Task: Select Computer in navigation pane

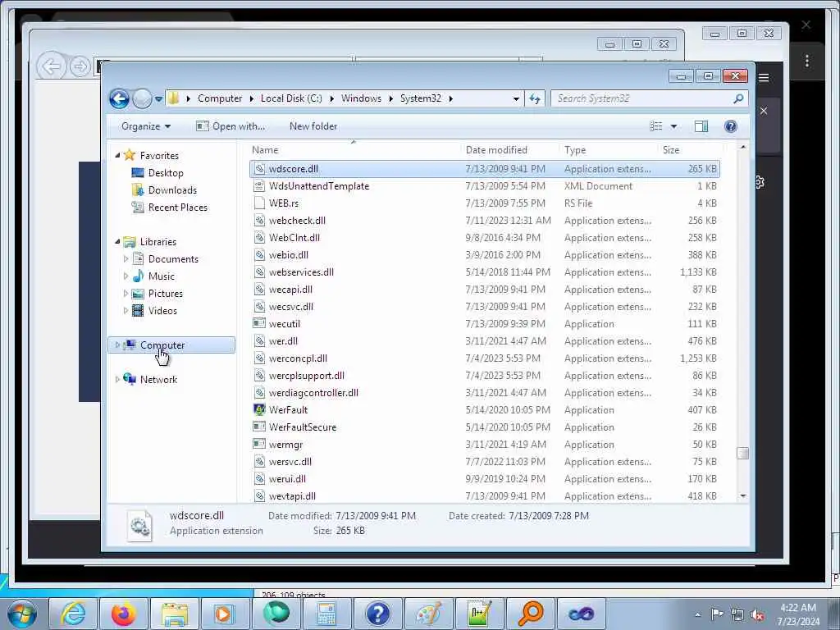Action: (x=162, y=345)
